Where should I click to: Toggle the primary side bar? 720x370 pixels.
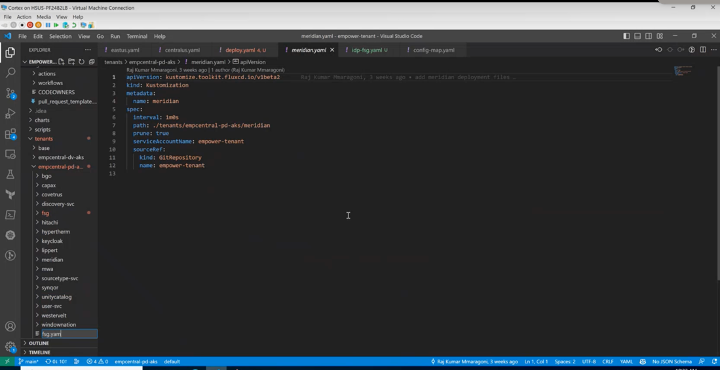point(626,36)
